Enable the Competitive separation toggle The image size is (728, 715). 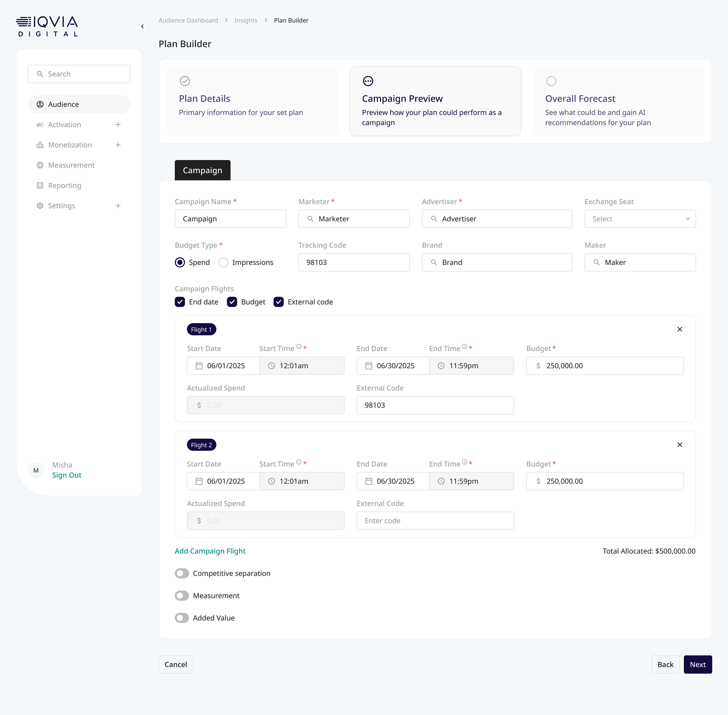point(182,573)
